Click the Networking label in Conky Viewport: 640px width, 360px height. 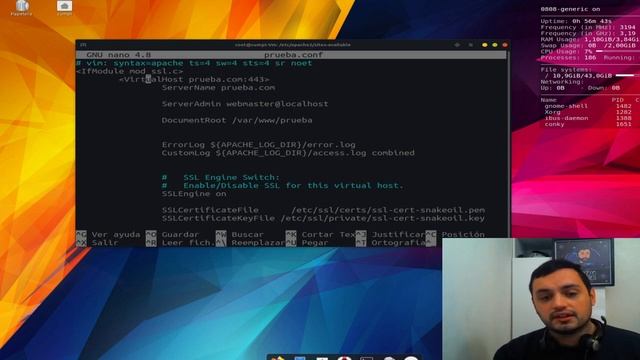562,82
